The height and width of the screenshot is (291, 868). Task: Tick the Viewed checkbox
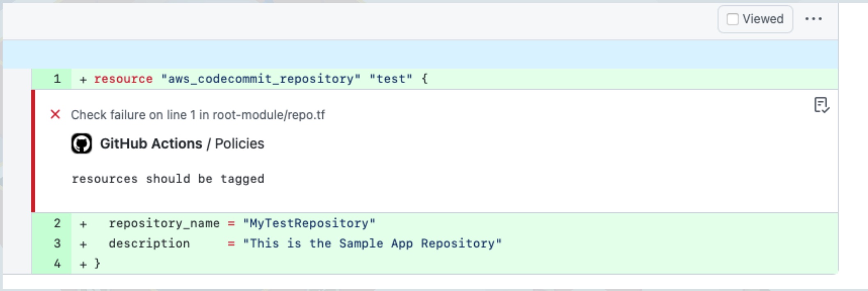pyautogui.click(x=733, y=19)
